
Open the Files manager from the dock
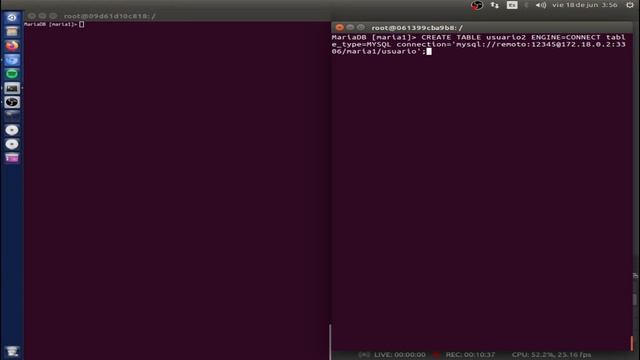point(12,31)
